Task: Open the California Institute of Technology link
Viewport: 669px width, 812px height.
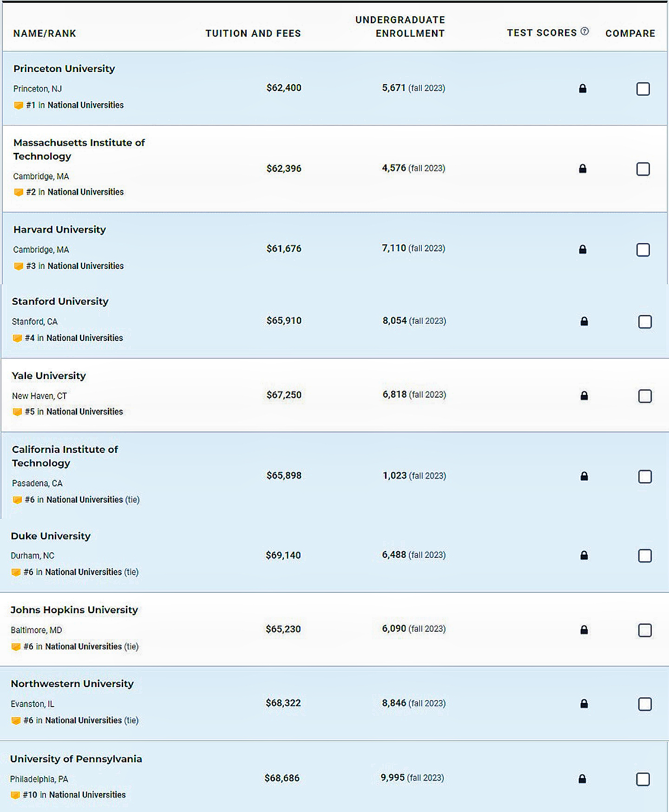Action: coord(65,456)
